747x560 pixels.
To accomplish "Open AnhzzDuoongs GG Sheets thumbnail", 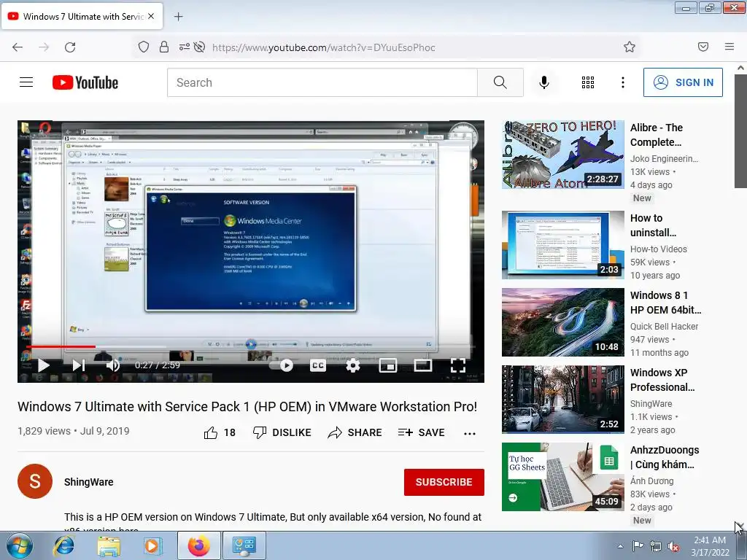I will [562, 477].
